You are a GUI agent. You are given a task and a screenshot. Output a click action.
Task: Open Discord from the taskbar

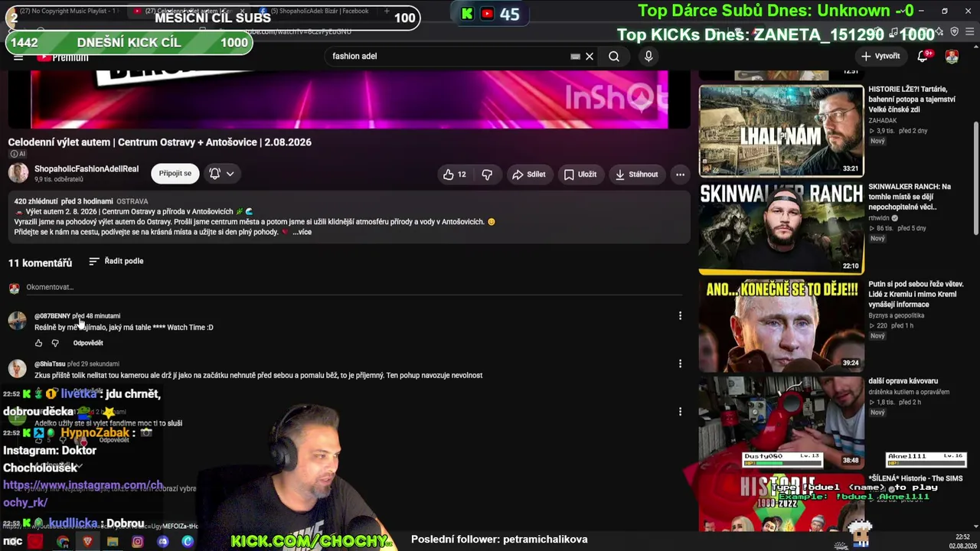[x=163, y=542]
